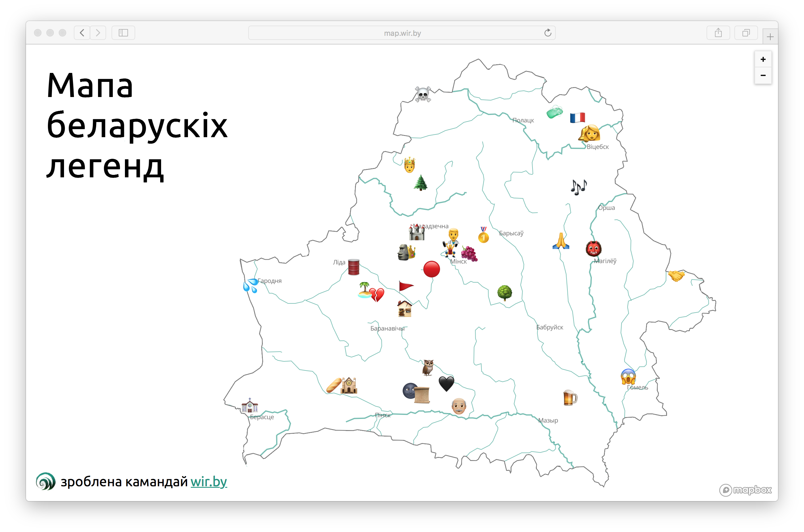Open a new browser tab
Viewport: 804px width, 532px height.
[x=770, y=37]
